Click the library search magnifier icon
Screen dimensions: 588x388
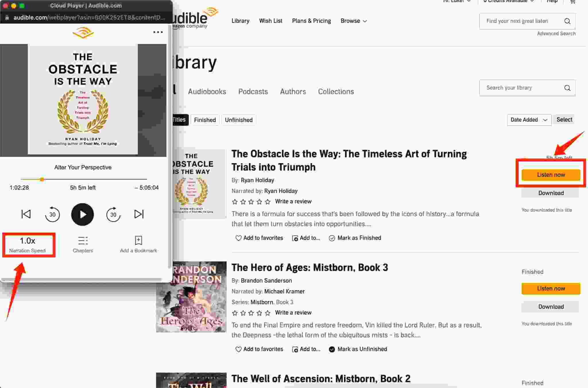(567, 88)
